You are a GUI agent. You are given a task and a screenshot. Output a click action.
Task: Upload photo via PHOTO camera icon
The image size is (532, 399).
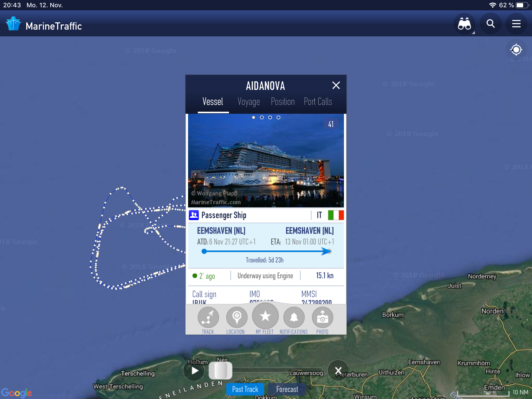click(322, 317)
